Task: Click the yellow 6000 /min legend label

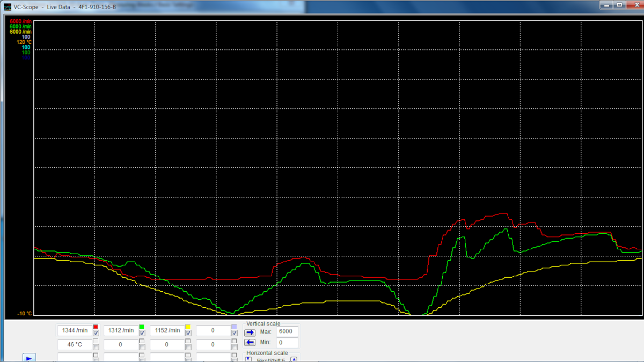Action: [x=21, y=32]
